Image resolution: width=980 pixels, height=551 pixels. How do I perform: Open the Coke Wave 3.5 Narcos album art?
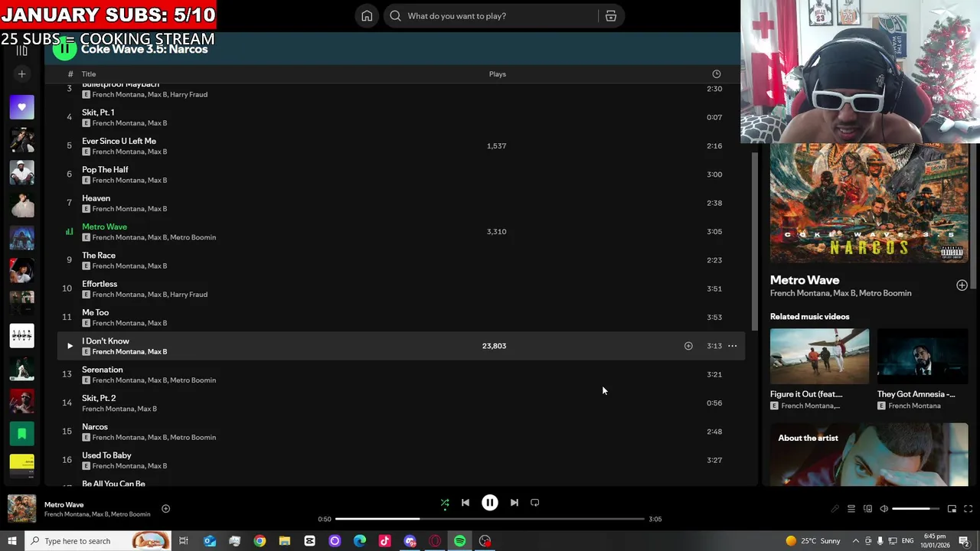tap(869, 204)
